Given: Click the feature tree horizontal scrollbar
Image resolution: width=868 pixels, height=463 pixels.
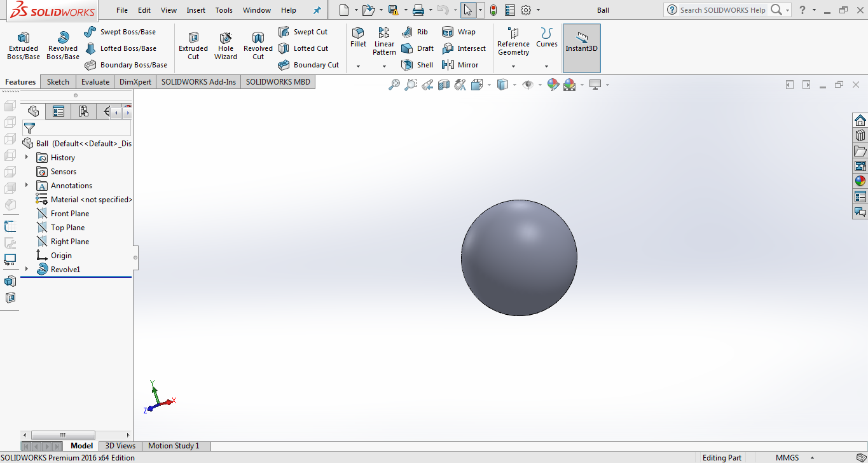Looking at the screenshot, I should (x=62, y=435).
